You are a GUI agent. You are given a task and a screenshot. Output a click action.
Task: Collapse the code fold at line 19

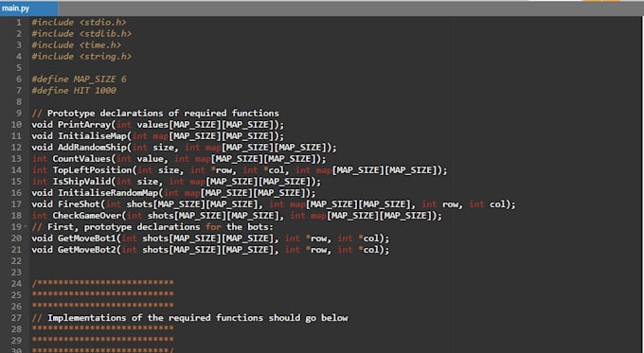[x=26, y=226]
